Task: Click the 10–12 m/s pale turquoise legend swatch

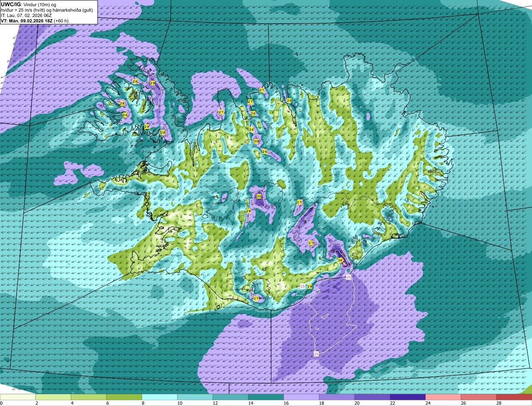Action: click(x=195, y=397)
